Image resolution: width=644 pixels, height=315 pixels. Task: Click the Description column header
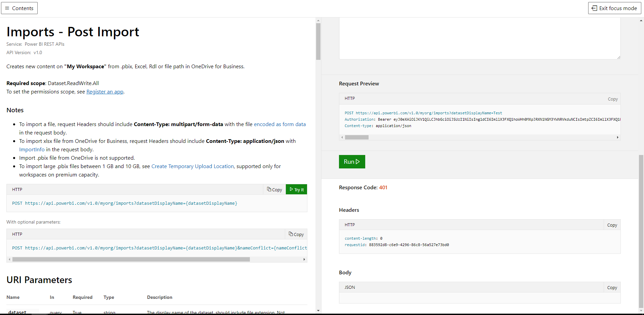point(159,297)
